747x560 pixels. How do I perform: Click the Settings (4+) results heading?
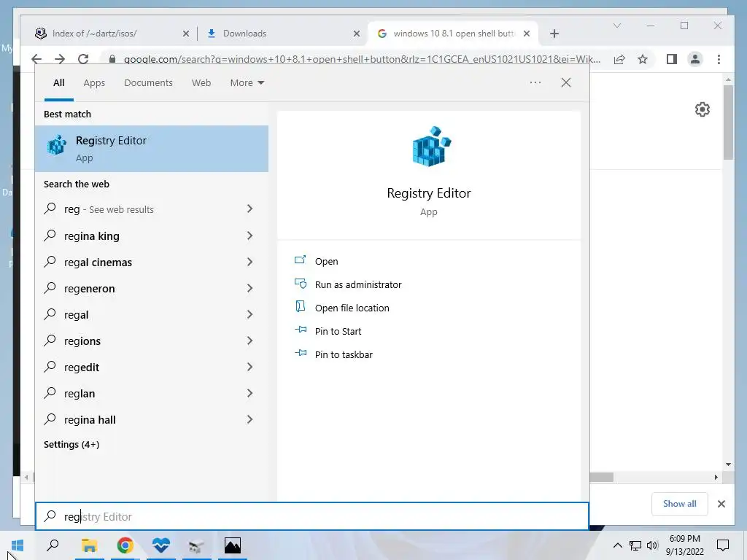click(x=71, y=444)
